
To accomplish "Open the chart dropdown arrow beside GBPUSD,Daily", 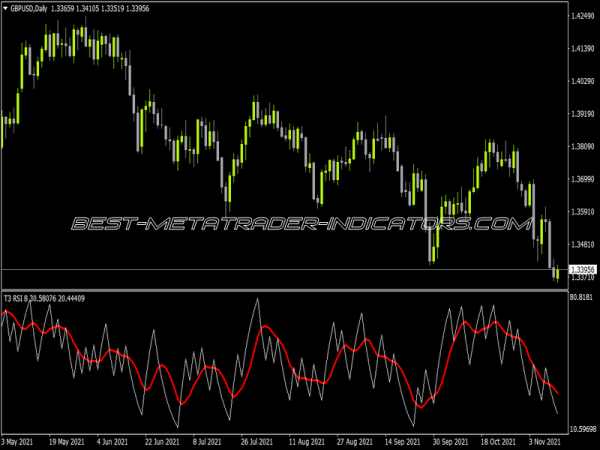I will (x=5, y=8).
